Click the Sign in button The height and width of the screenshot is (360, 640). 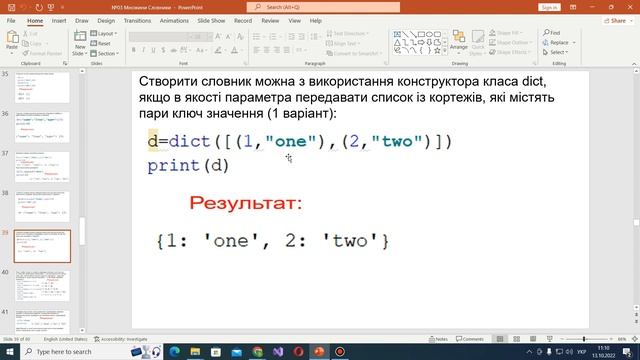tap(549, 7)
